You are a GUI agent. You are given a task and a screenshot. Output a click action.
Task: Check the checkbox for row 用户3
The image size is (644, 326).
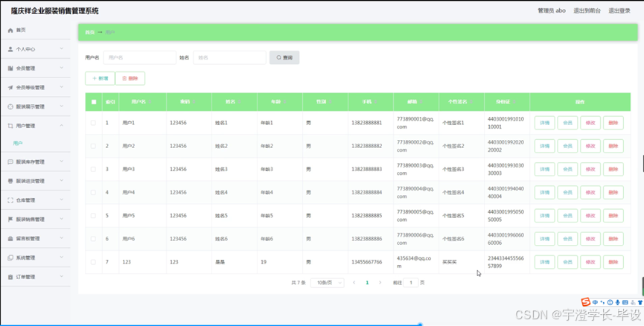point(93,169)
